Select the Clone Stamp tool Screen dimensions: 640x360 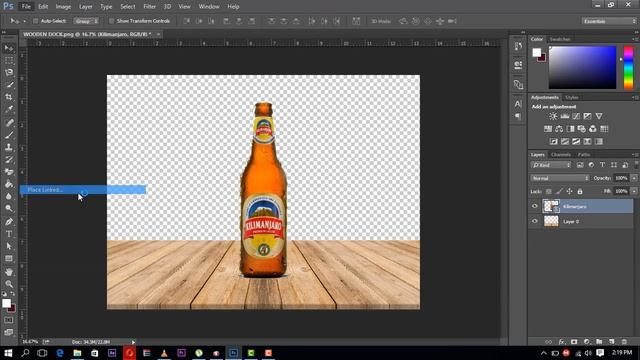[9, 147]
